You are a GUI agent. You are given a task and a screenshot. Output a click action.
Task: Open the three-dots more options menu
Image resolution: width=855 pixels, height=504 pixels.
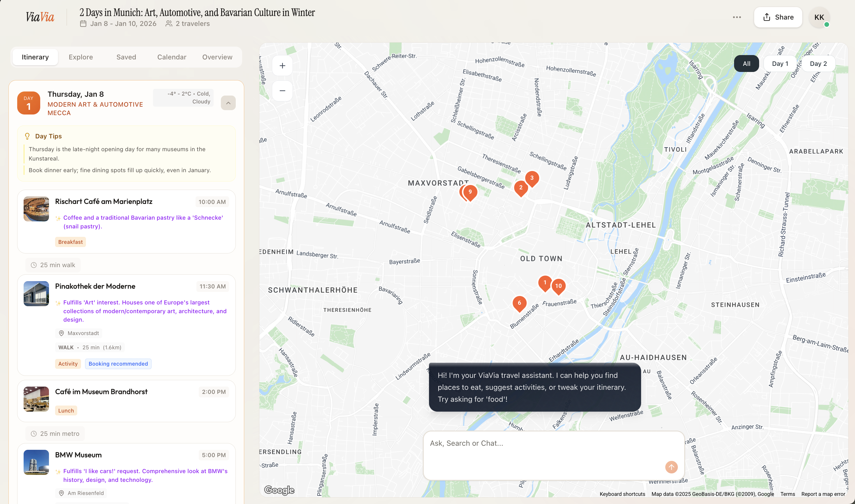tap(736, 17)
